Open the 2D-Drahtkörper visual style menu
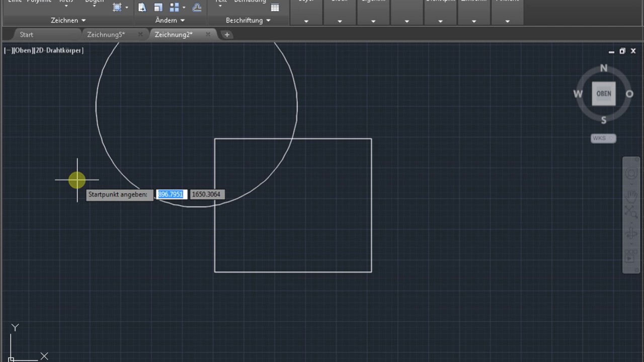Screen dimensions: 644x362 (x=58, y=50)
